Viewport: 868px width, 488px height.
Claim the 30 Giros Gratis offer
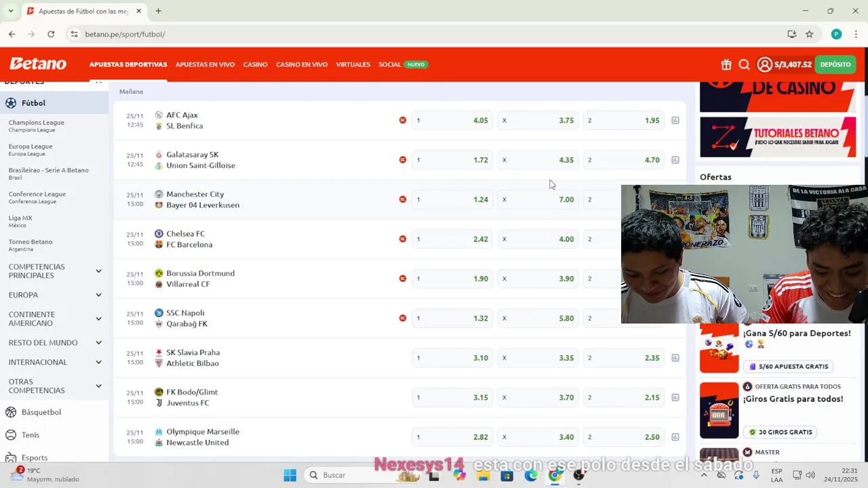[x=781, y=432]
